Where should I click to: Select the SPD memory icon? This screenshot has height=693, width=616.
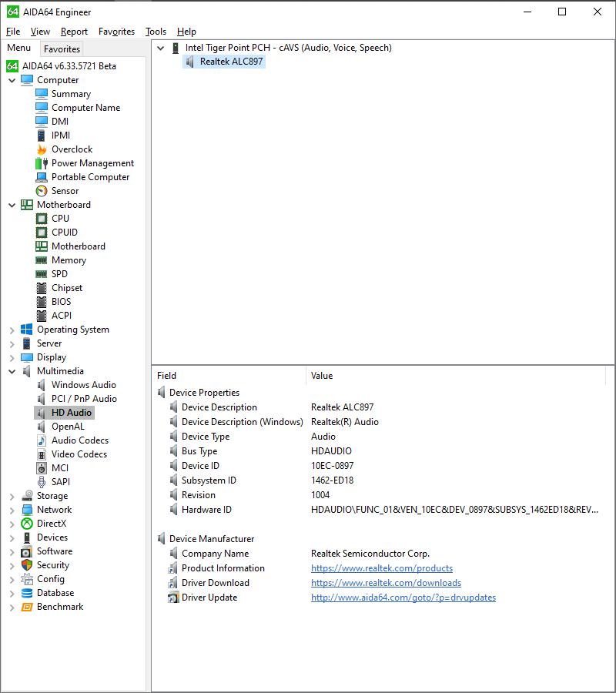click(x=42, y=273)
